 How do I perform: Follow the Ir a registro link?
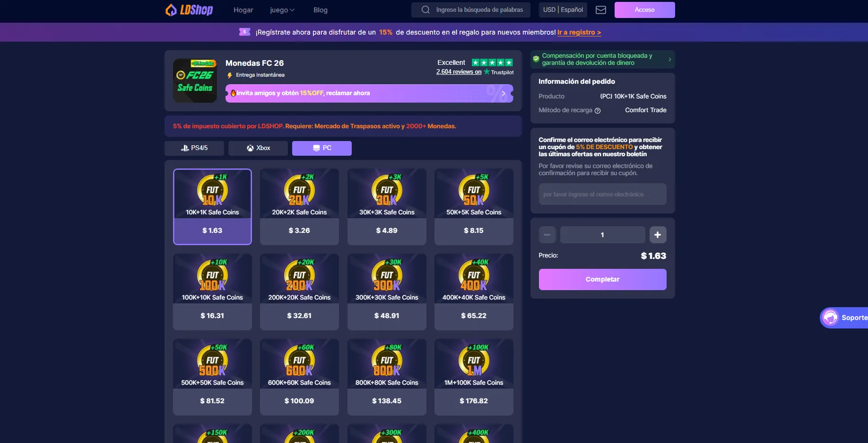579,32
